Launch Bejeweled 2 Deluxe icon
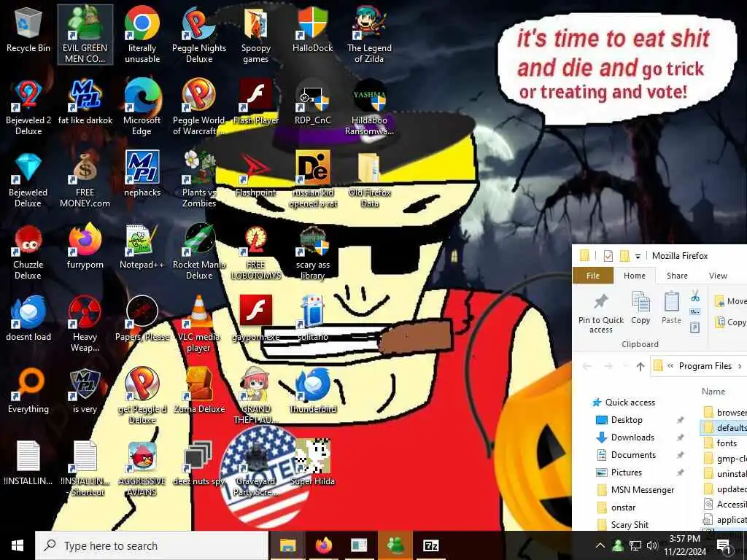This screenshot has height=560, width=747. 28,107
